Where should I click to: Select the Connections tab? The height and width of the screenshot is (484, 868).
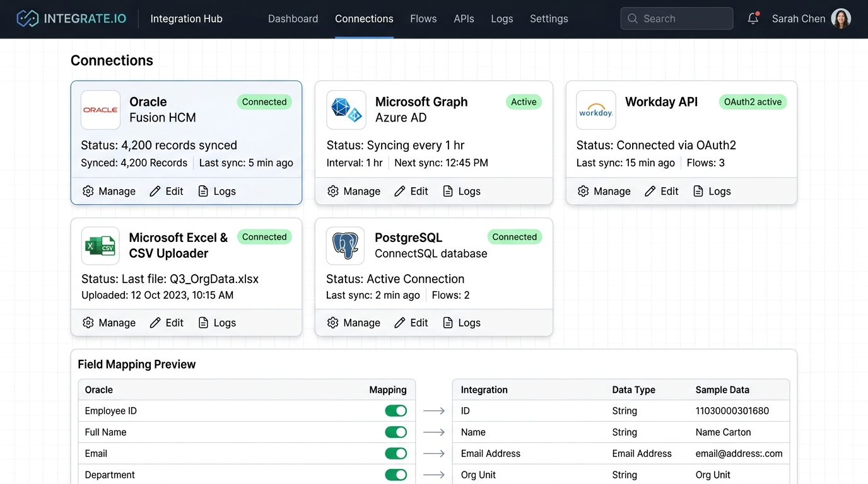coord(364,19)
